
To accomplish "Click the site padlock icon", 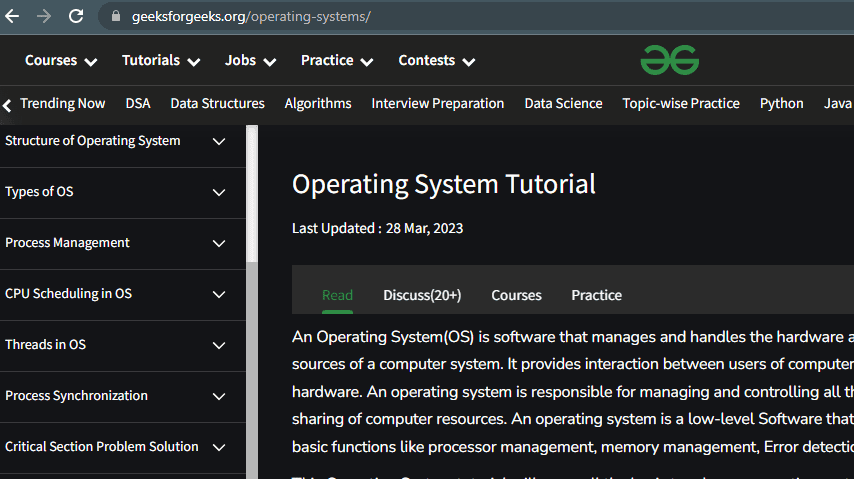I will pos(115,16).
